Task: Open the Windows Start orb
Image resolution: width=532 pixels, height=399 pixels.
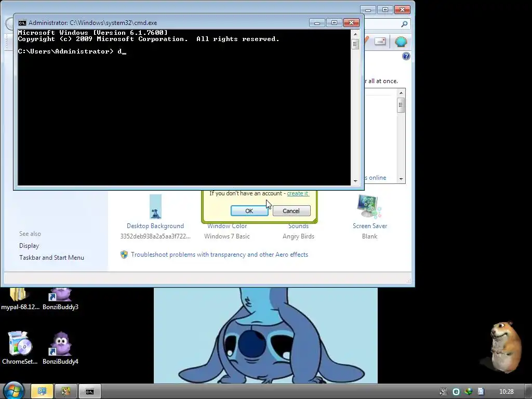Action: coord(14,391)
